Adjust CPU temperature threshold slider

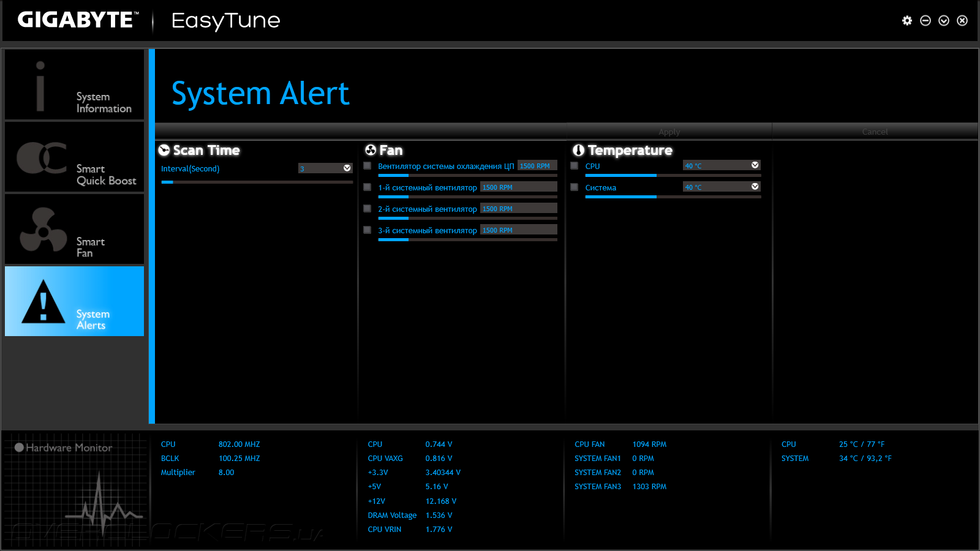tap(673, 176)
